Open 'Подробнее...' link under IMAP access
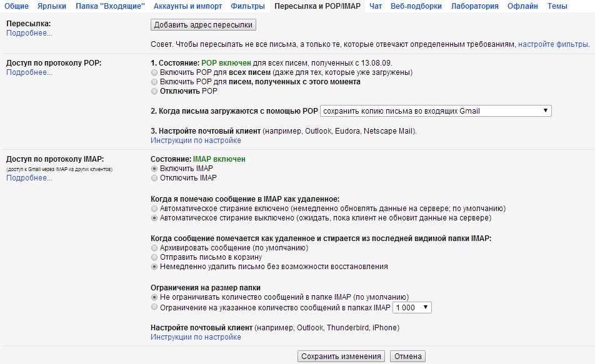The image size is (595, 364). (29, 178)
